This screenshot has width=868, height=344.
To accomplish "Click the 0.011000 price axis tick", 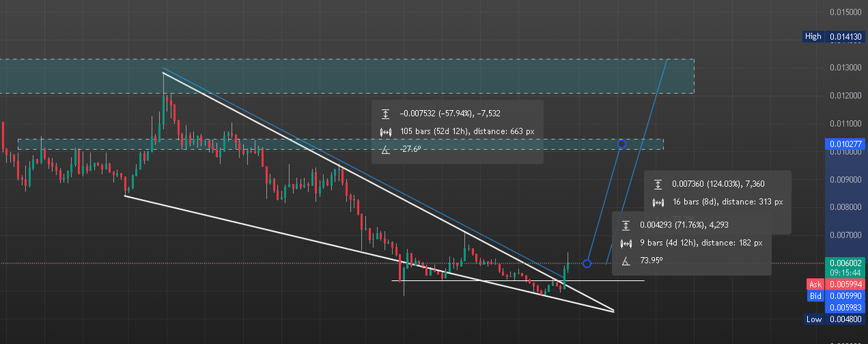I will click(x=846, y=124).
